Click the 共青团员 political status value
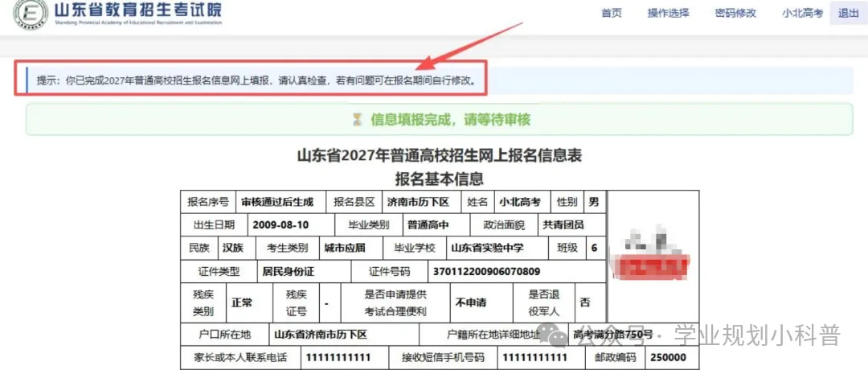Screen dimensions: 868x370 tap(563, 225)
